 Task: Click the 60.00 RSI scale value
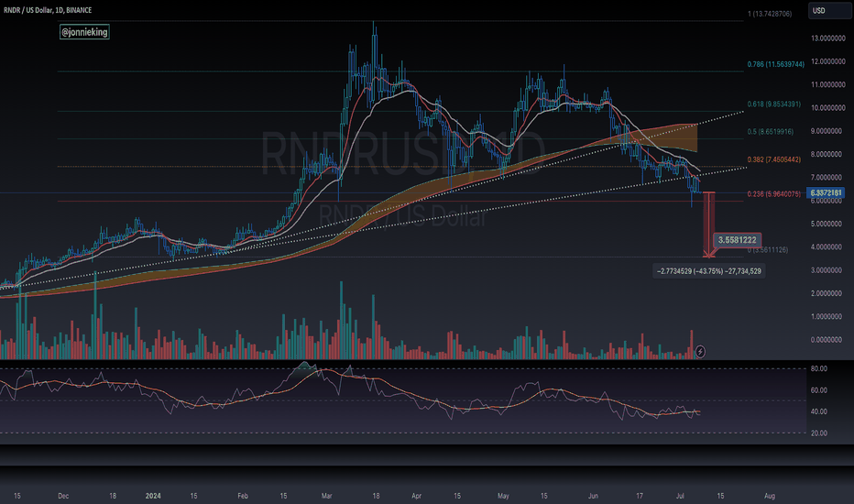(818, 390)
